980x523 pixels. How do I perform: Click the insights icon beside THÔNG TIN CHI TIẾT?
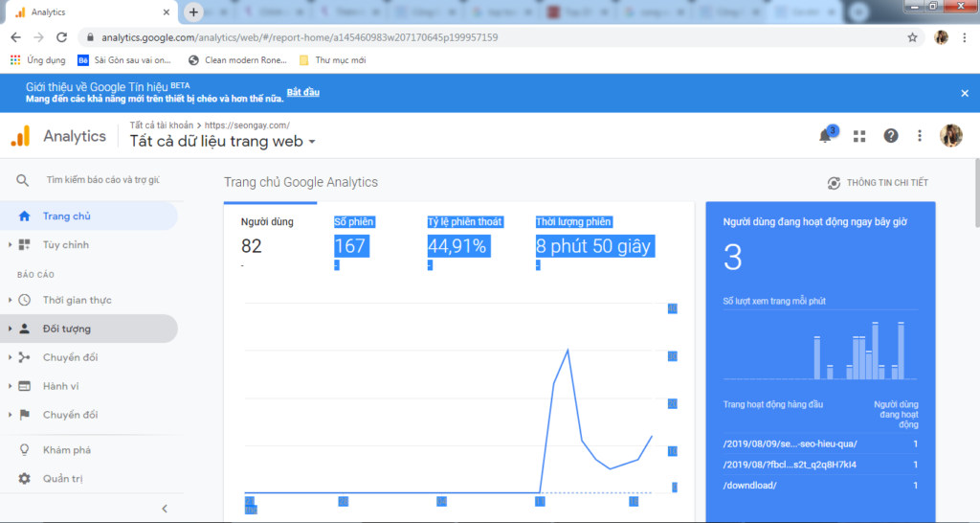coord(834,183)
